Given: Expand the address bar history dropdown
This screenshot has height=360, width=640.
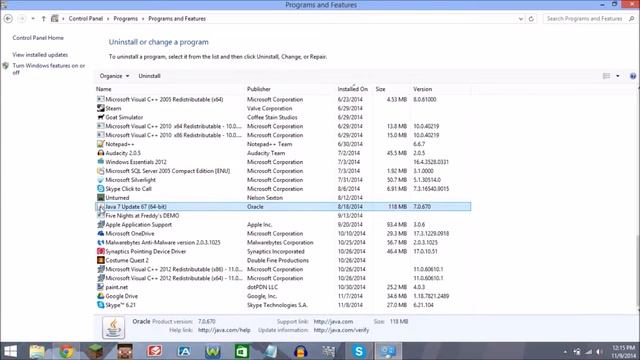Looking at the screenshot, I should click(x=520, y=19).
